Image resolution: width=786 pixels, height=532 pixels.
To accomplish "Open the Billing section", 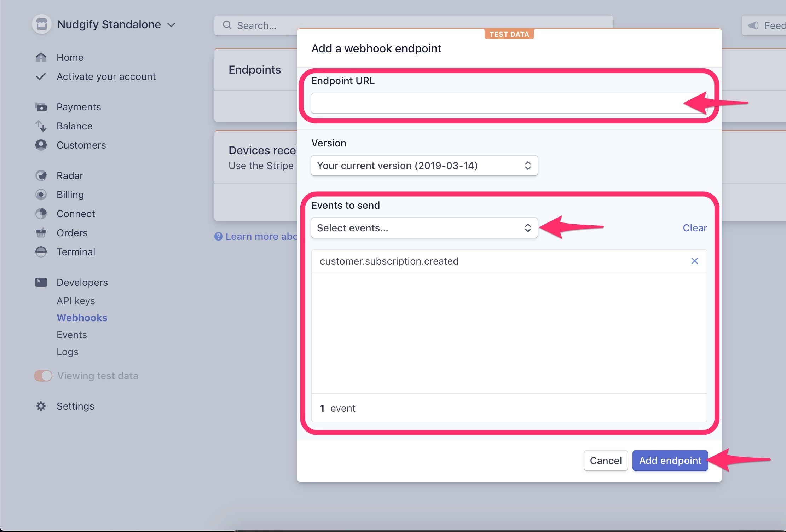I will [x=70, y=195].
